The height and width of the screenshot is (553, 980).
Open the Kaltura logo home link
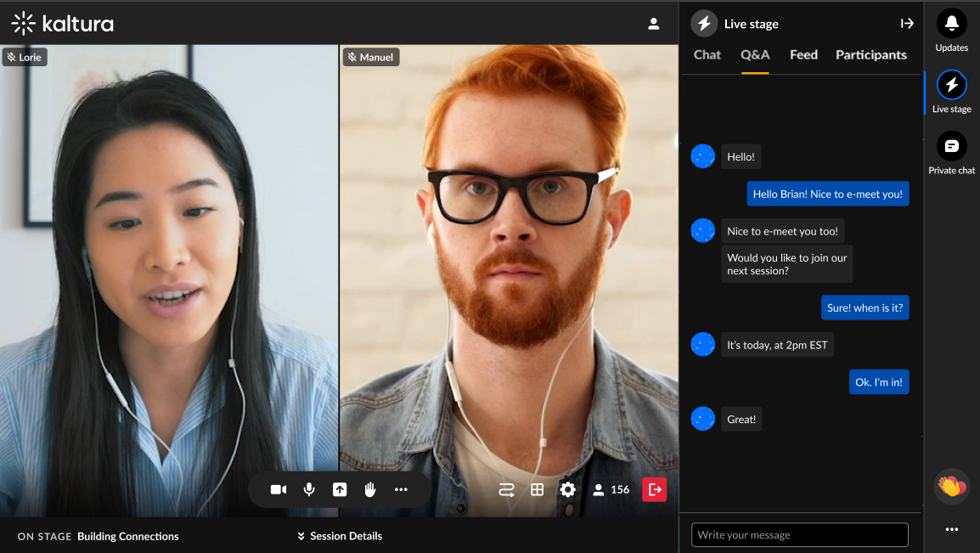(63, 24)
